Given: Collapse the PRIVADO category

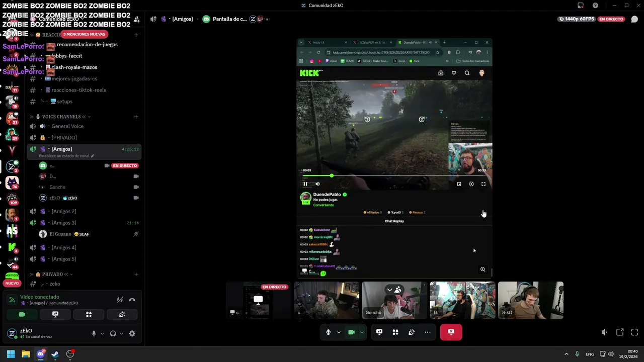Looking at the screenshot, I should point(52,275).
